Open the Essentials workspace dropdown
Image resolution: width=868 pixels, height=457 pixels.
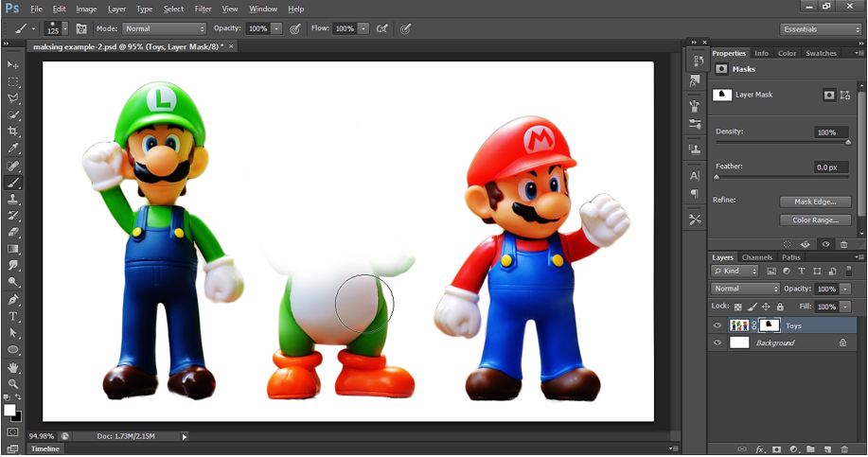821,29
